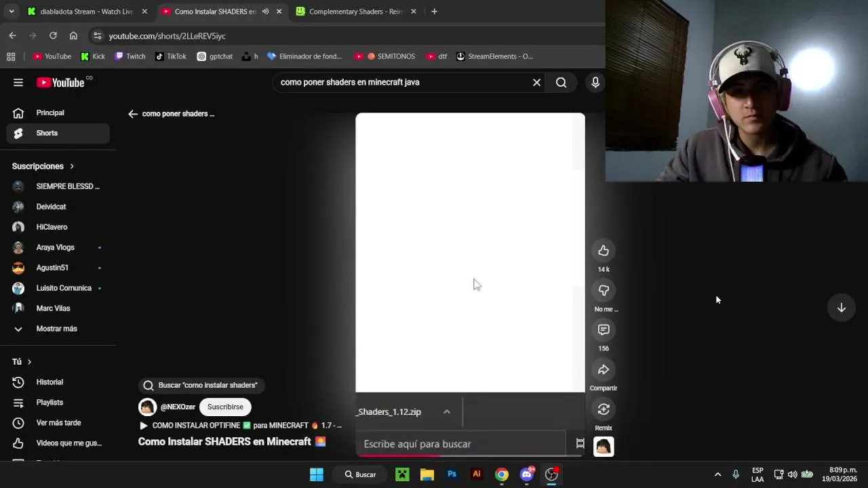Image resolution: width=868 pixels, height=488 pixels.
Task: Open Chrome home page button
Action: pyautogui.click(x=73, y=35)
